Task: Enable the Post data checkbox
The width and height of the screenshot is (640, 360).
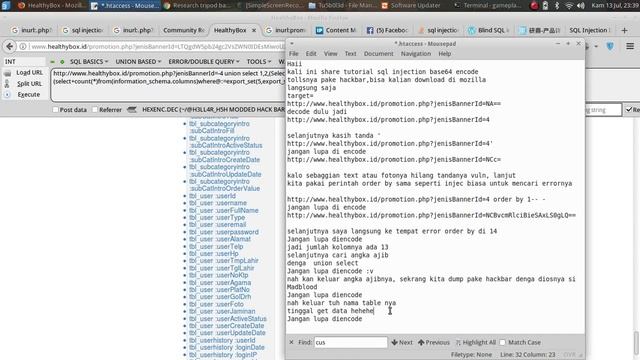Action: point(55,109)
